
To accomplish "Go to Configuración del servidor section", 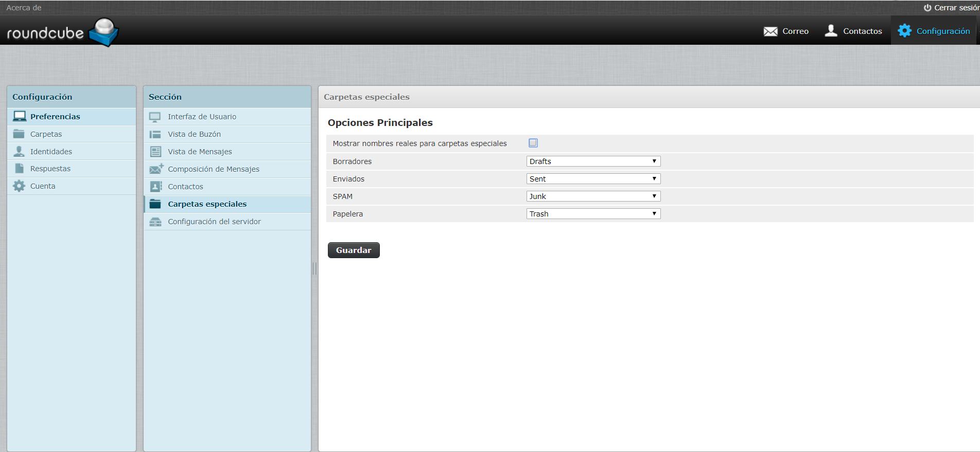I will tap(214, 222).
